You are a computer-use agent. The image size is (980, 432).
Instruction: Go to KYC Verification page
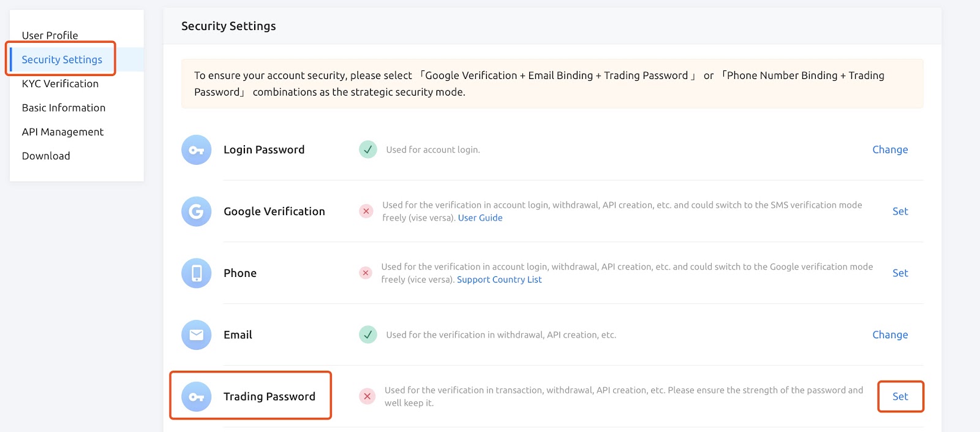click(60, 84)
